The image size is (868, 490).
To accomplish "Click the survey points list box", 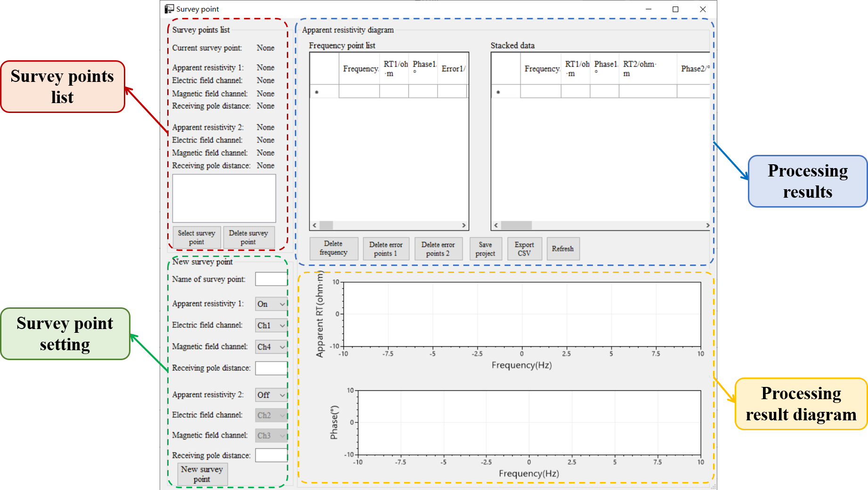I will pyautogui.click(x=224, y=198).
